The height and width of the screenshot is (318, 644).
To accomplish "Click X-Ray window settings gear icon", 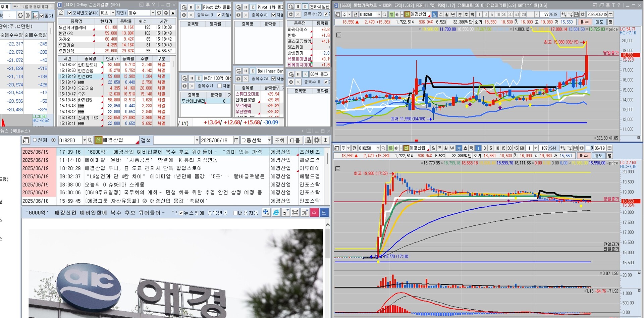I will pos(166,13).
